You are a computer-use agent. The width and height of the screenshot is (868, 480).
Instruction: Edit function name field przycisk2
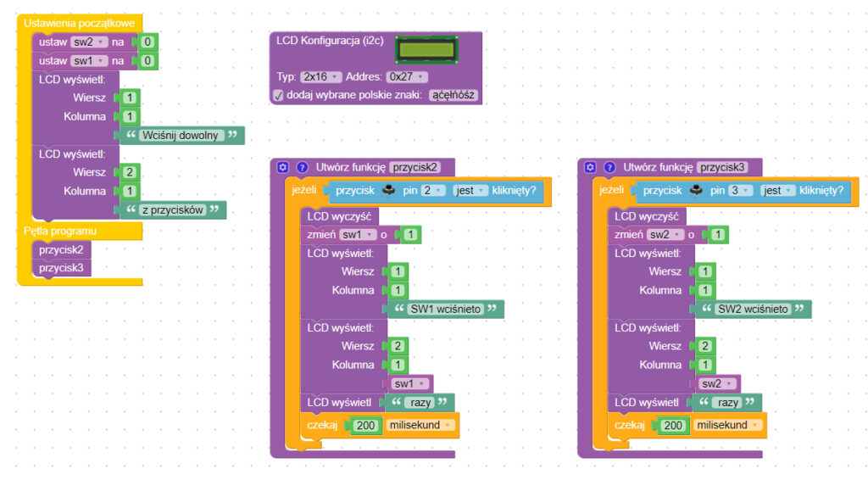415,167
